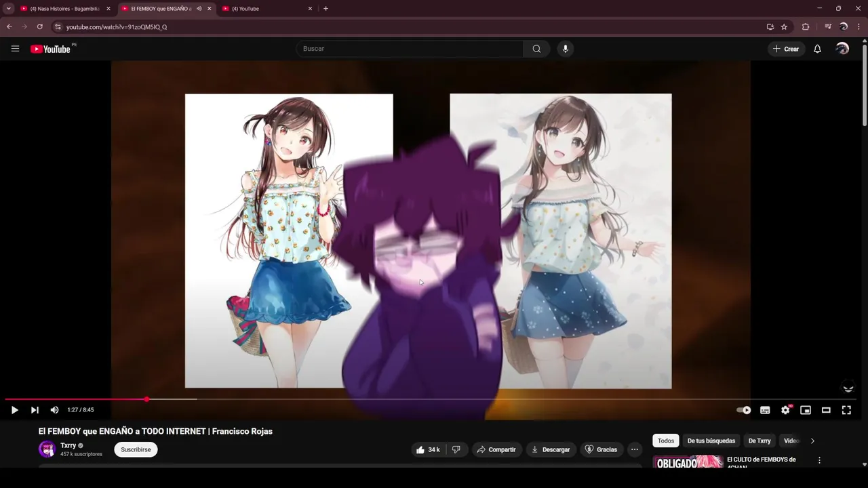Close the (4) YouTube tab
This screenshot has width=868, height=488.
[x=311, y=9]
